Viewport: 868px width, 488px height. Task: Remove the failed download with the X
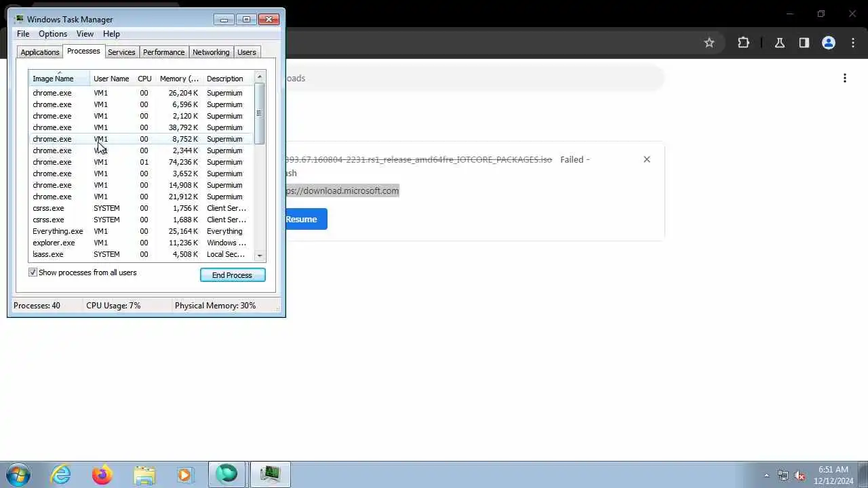pyautogui.click(x=647, y=159)
